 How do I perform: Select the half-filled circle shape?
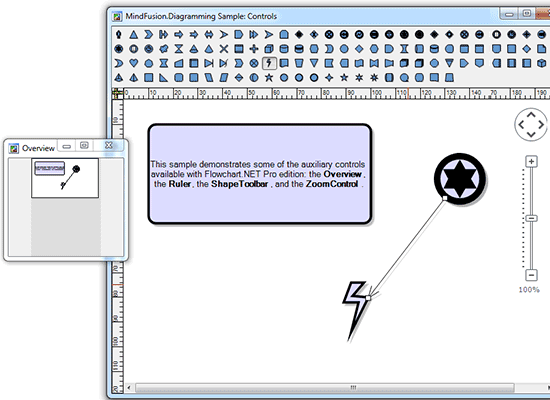(x=254, y=78)
